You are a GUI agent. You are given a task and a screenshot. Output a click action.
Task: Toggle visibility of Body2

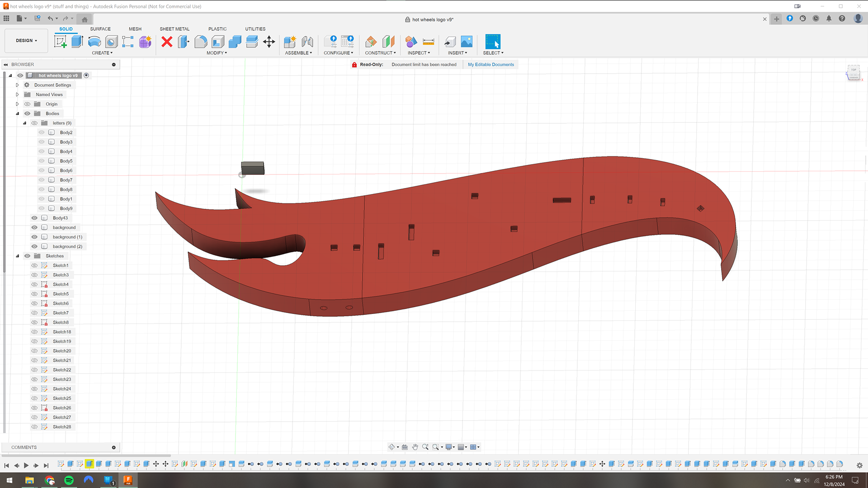42,132
